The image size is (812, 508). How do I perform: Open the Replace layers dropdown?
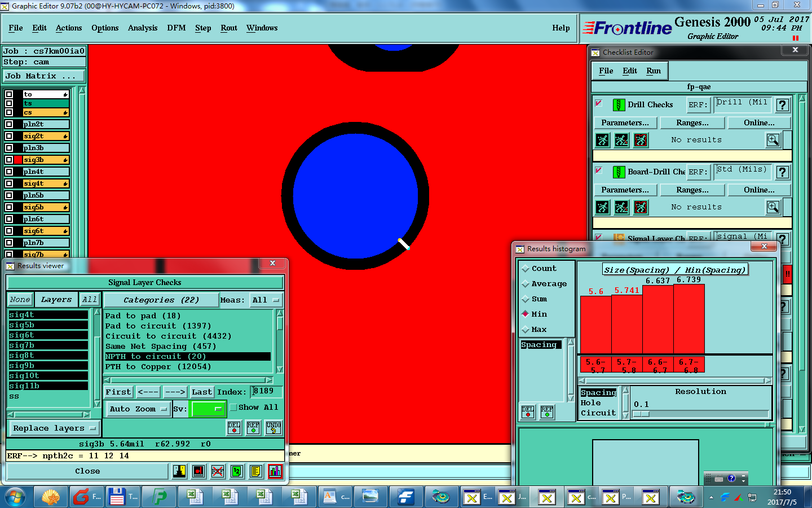[54, 428]
